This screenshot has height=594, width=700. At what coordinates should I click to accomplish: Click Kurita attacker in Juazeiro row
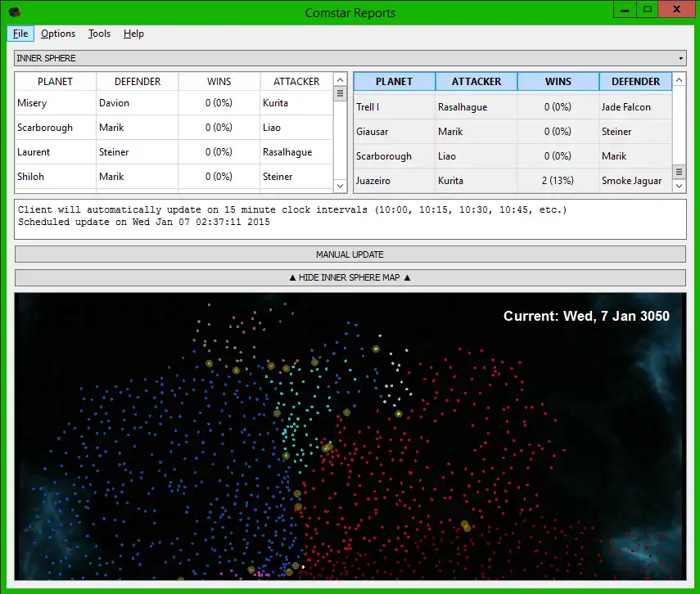point(476,181)
